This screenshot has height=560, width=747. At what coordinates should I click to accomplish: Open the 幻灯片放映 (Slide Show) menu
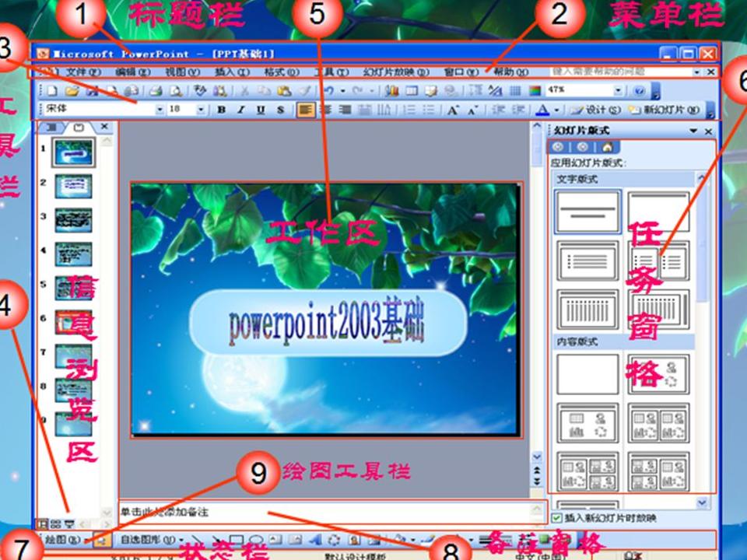396,72
